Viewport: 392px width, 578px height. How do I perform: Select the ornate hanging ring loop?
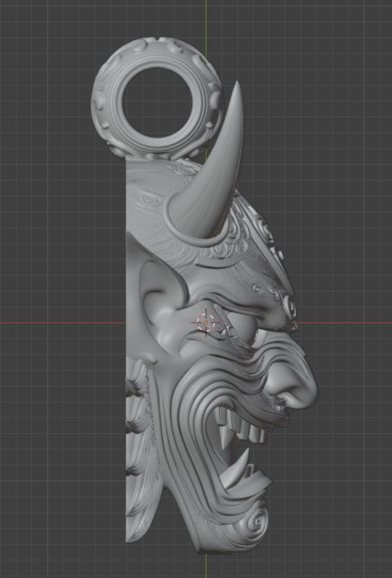(158, 97)
